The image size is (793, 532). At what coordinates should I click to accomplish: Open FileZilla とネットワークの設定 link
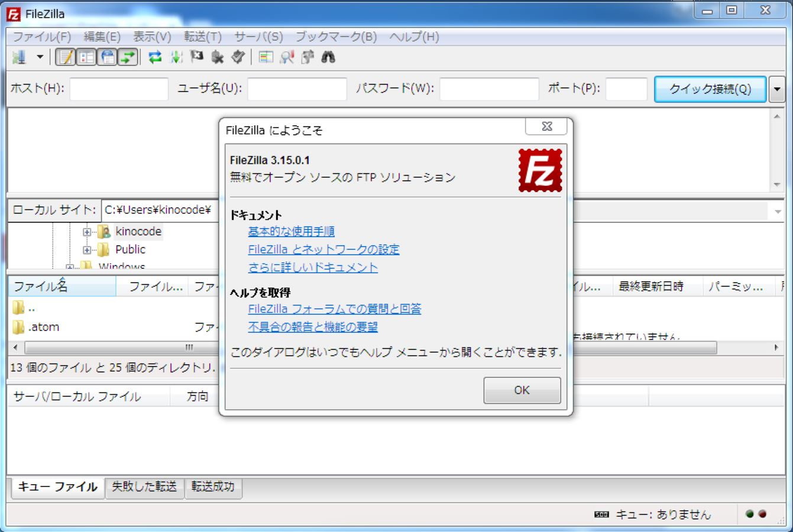(x=324, y=249)
